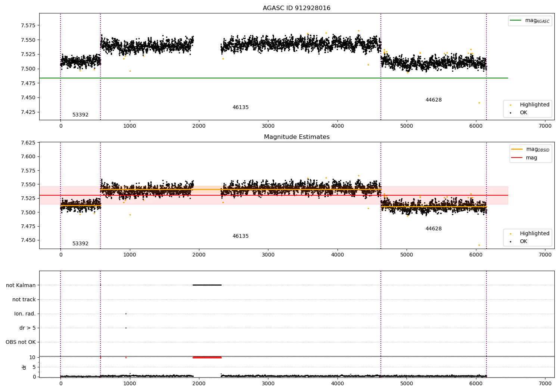The image size is (560, 392).
Task: Click the 7.450 y-tick label of Magnitude Estimates
Action: coord(28,240)
